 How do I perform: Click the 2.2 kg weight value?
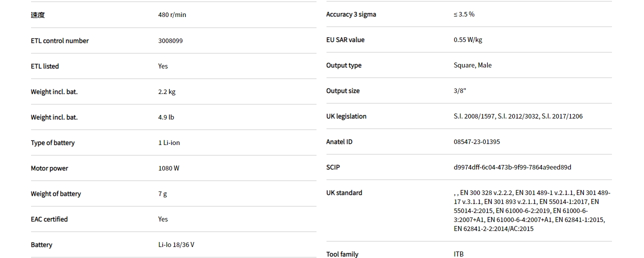[167, 92]
